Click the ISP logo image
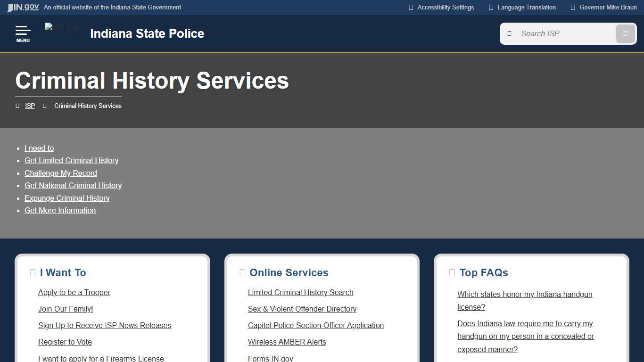644x362 pixels. coord(62,27)
